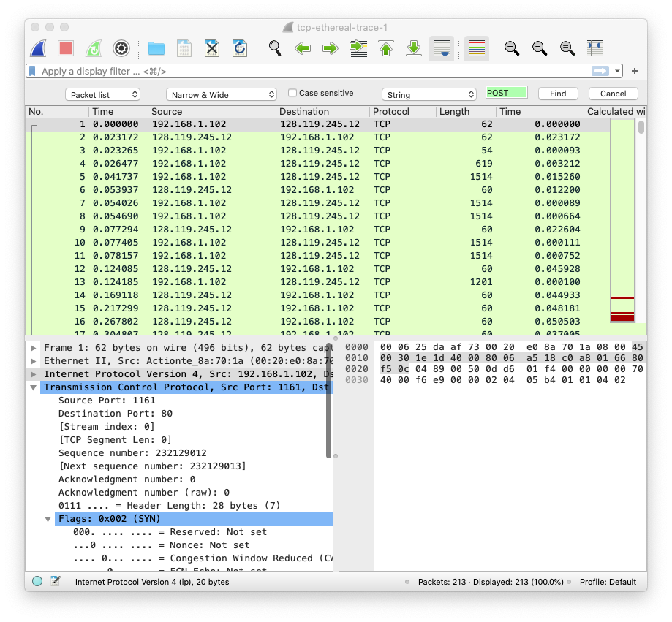This screenshot has width=672, height=622.
Task: Click the red macOS close window button
Action: pyautogui.click(x=35, y=27)
